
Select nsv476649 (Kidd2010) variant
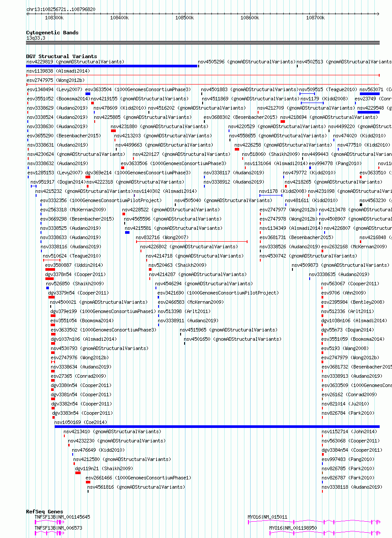pos(98,450)
